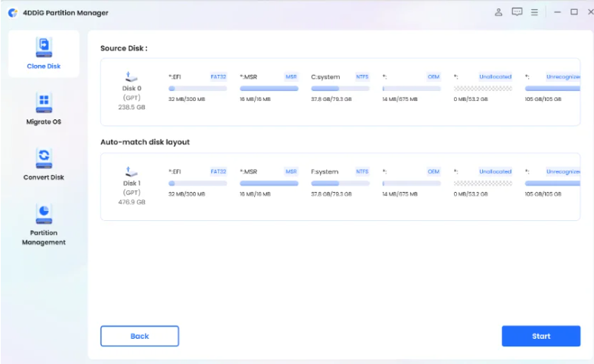Click source disk 0 MB/53.2 GB text
This screenshot has width=594, height=364.
(471, 99)
